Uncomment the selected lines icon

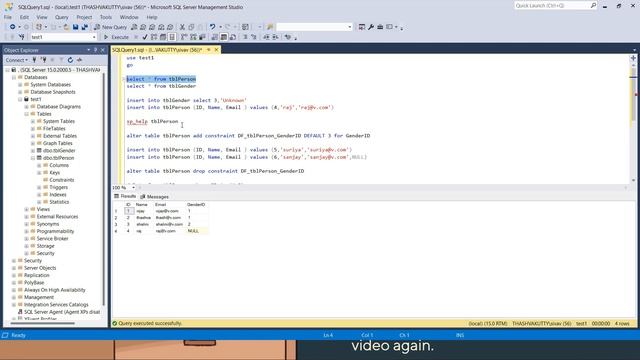(x=254, y=37)
